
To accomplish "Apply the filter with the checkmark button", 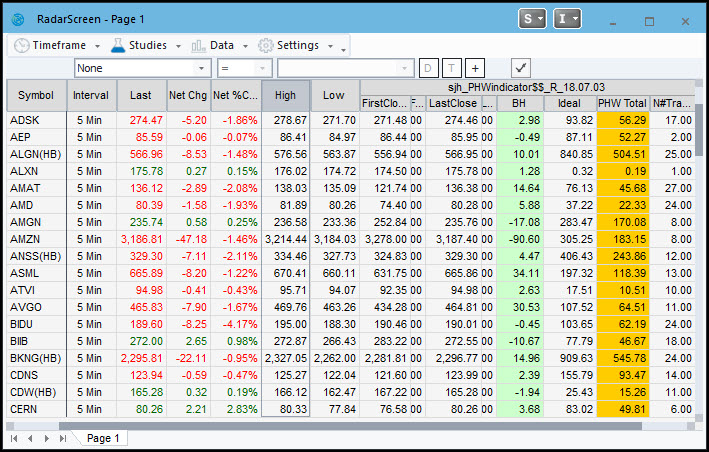I will click(x=521, y=68).
